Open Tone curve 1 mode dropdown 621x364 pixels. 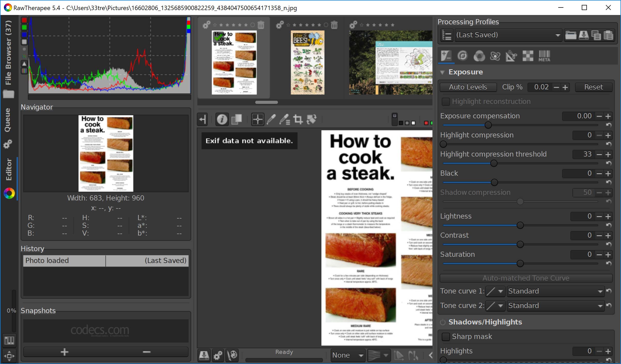[555, 291]
